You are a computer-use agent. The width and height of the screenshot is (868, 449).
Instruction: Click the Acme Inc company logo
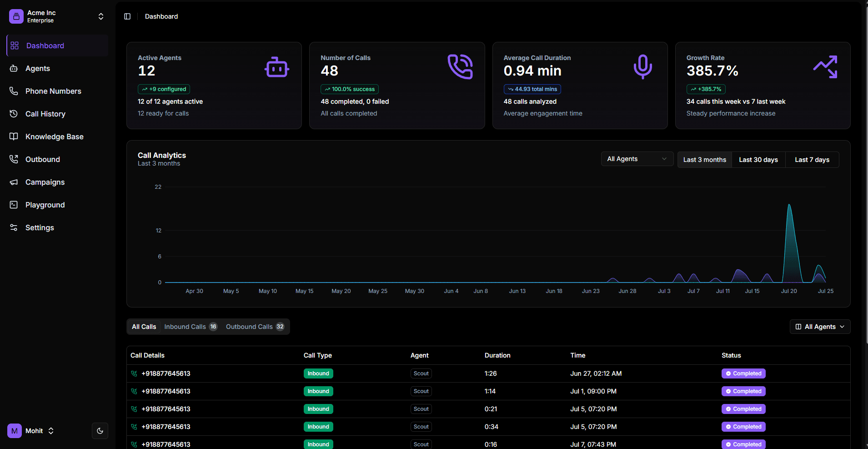(x=16, y=16)
